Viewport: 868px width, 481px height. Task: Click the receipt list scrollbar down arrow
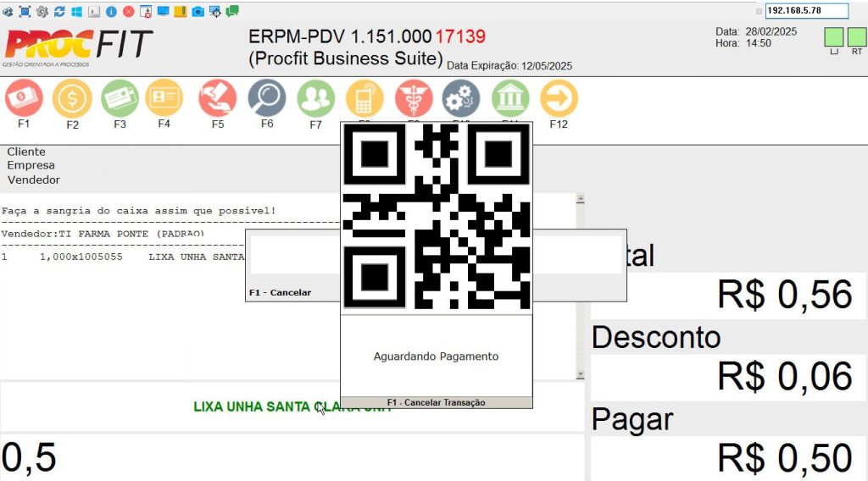[580, 374]
